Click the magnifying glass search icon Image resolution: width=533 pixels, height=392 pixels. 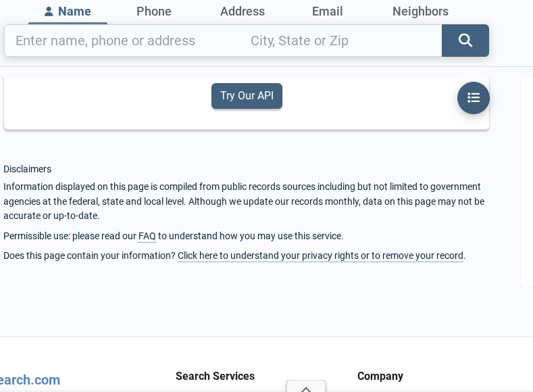tap(465, 41)
